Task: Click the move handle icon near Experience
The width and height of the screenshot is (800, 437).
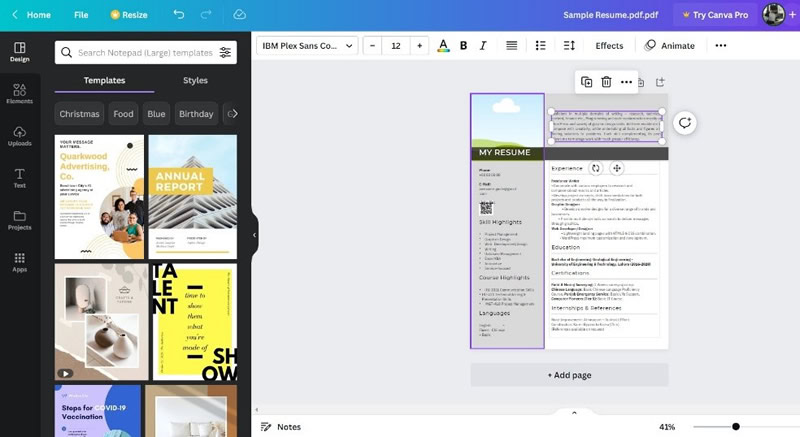Action: tap(616, 168)
